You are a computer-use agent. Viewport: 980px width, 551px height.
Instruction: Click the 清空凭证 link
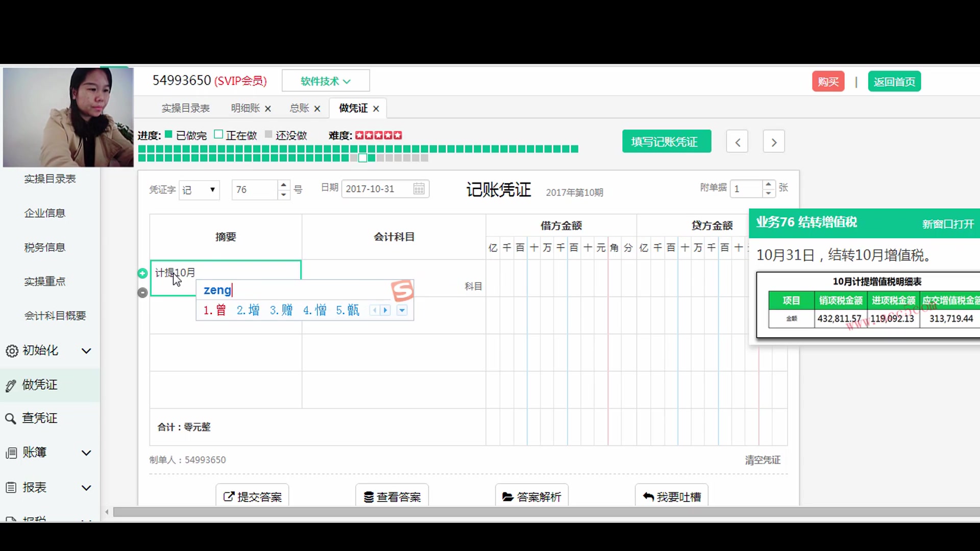tap(763, 460)
